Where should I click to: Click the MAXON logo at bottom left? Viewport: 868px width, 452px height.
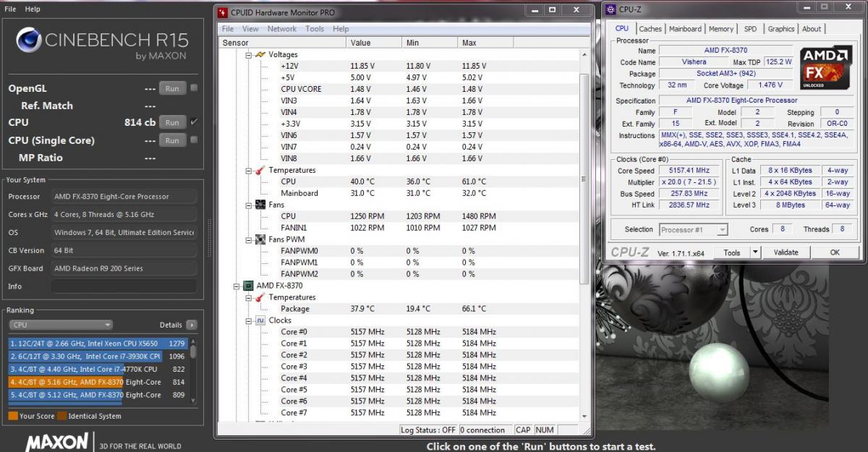[x=57, y=443]
